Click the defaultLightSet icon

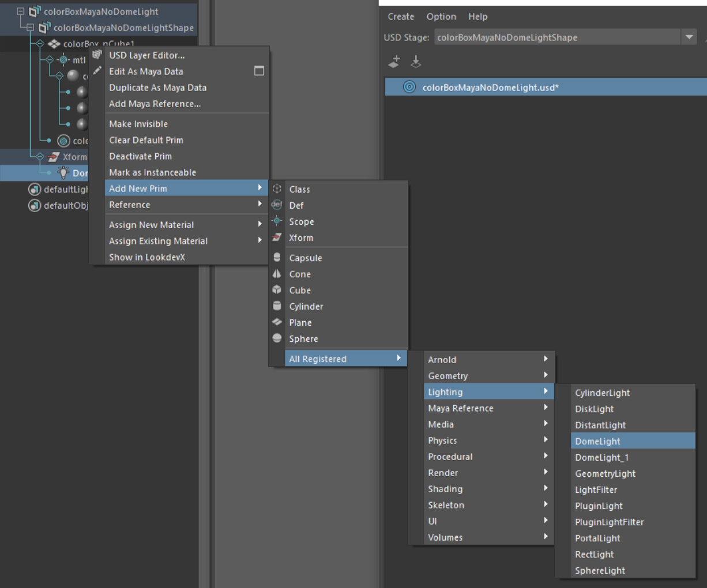coord(34,189)
